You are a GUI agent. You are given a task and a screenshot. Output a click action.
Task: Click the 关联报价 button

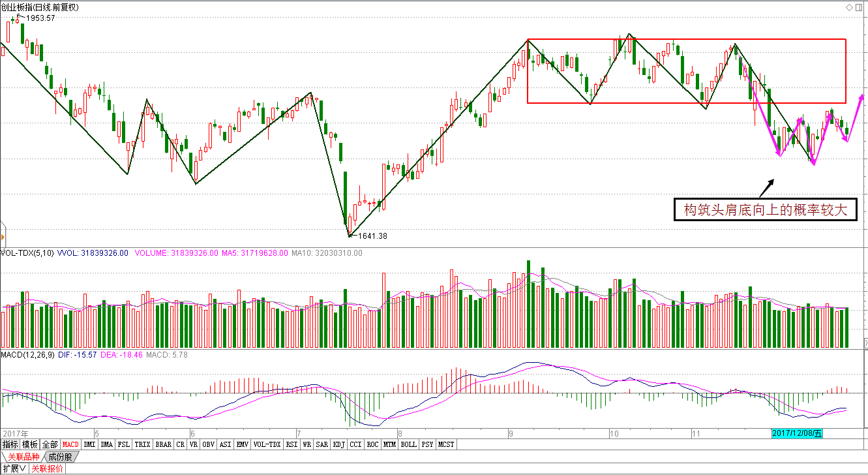click(47, 468)
